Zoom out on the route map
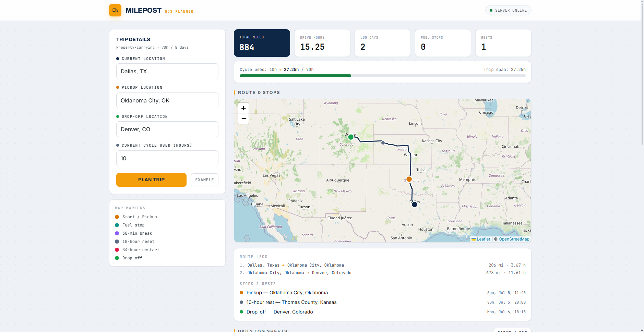644x332 pixels. 243,119
